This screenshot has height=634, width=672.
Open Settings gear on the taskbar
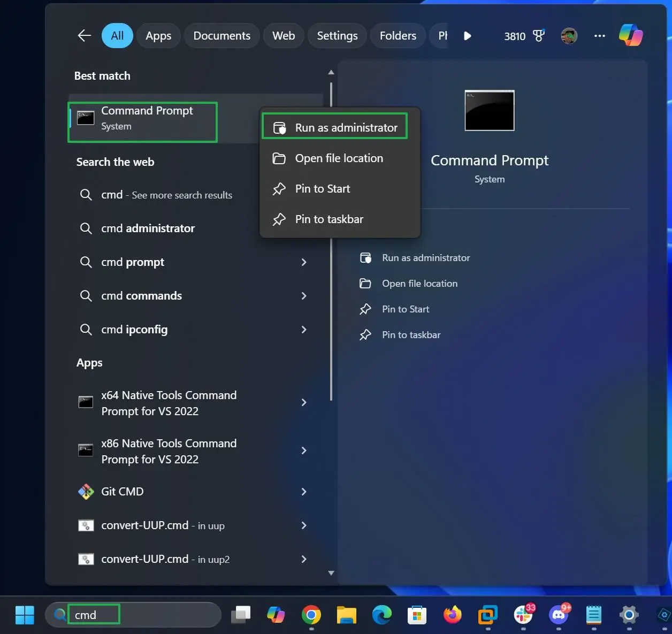(x=629, y=615)
